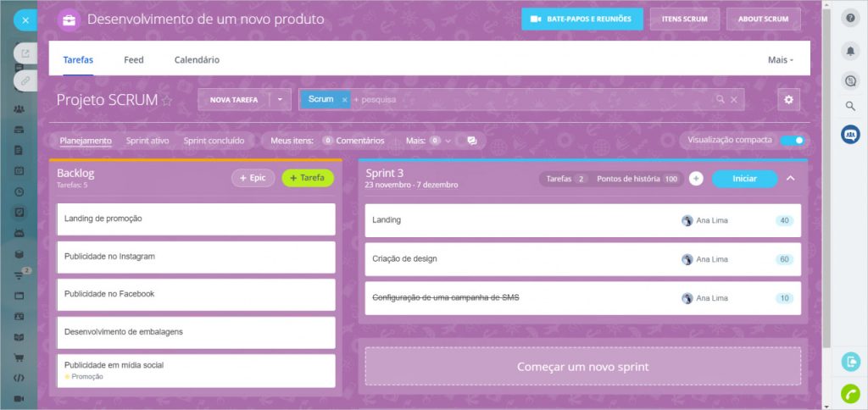
Task: Click the green phone call button
Action: coord(850,394)
